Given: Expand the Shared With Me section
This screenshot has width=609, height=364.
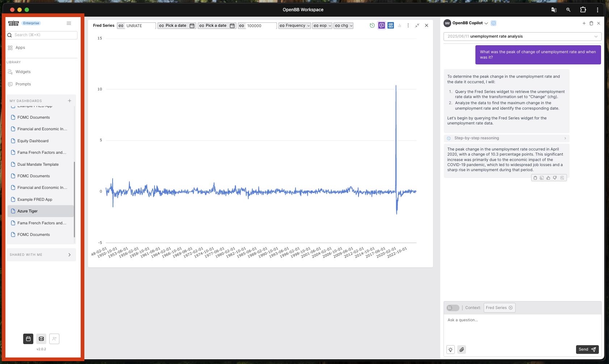Looking at the screenshot, I should point(41,255).
